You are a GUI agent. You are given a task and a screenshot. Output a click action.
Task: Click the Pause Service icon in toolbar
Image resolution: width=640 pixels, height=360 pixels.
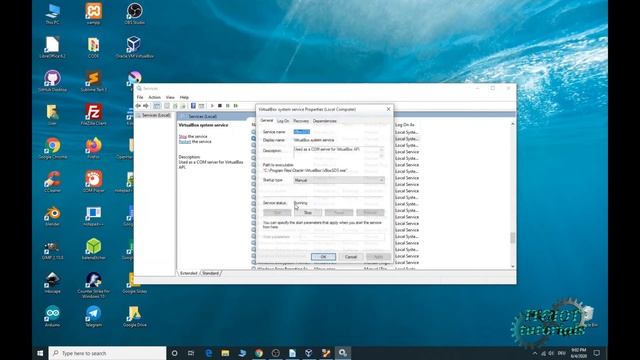(227, 106)
